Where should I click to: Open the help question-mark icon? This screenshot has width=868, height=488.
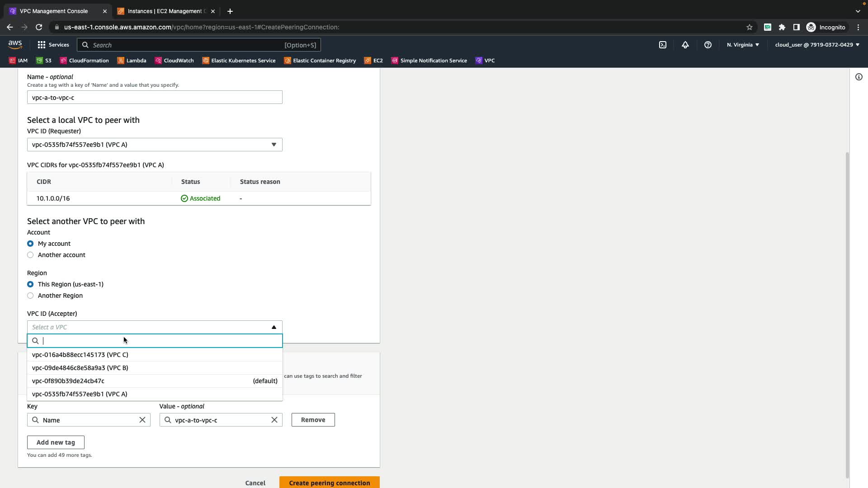[708, 45]
